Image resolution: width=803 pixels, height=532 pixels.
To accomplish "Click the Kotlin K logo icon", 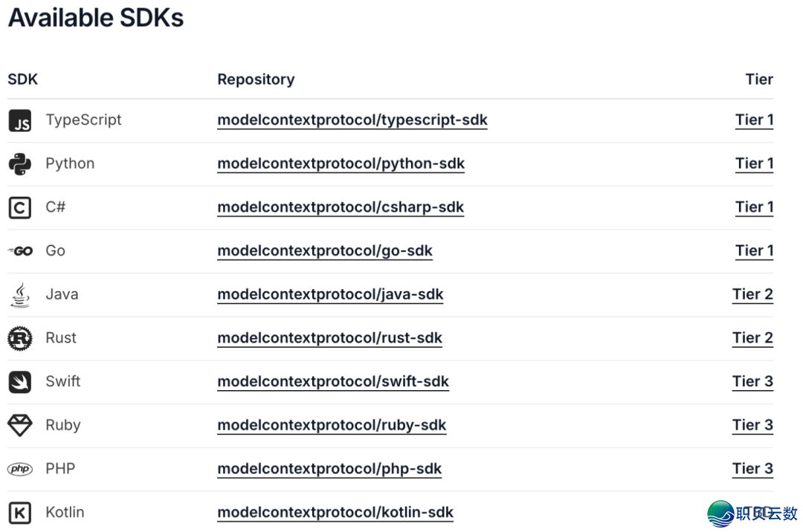I will (x=20, y=513).
